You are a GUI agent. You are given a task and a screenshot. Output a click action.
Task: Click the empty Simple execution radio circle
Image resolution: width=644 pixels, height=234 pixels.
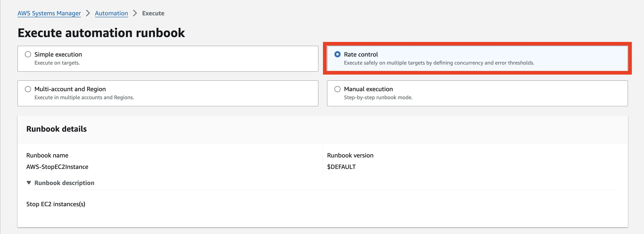click(28, 54)
